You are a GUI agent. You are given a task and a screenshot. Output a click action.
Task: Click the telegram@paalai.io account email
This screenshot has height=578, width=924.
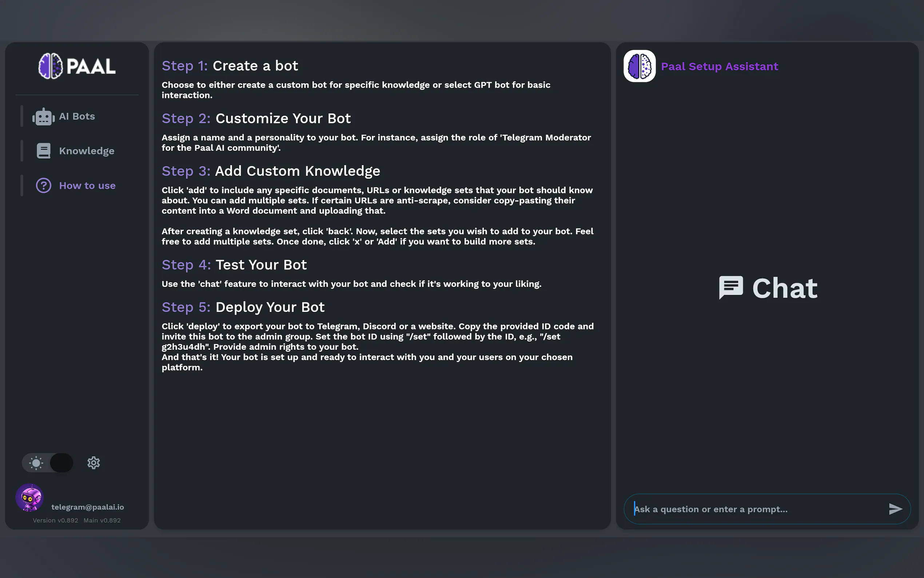point(87,507)
